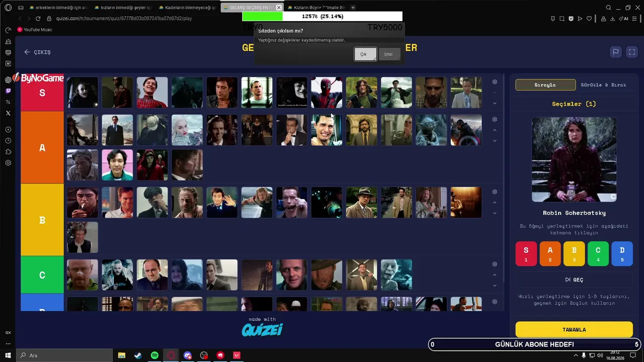
Task: Take a snapshot with the capture icon
Action: [562, 19]
